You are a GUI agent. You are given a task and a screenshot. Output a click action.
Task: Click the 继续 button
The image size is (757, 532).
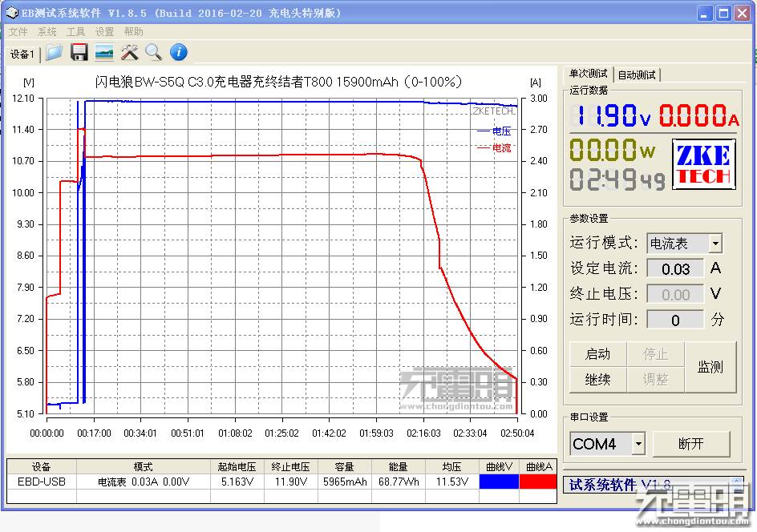[x=597, y=380]
